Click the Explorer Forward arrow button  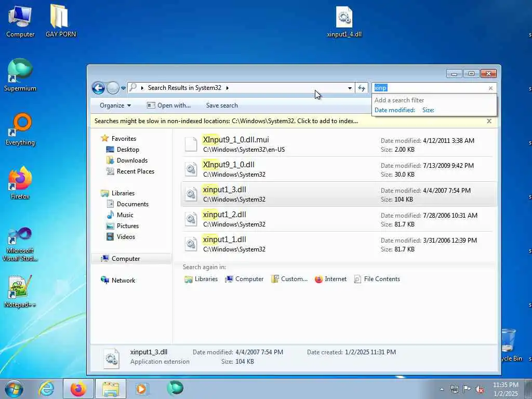[x=113, y=88]
